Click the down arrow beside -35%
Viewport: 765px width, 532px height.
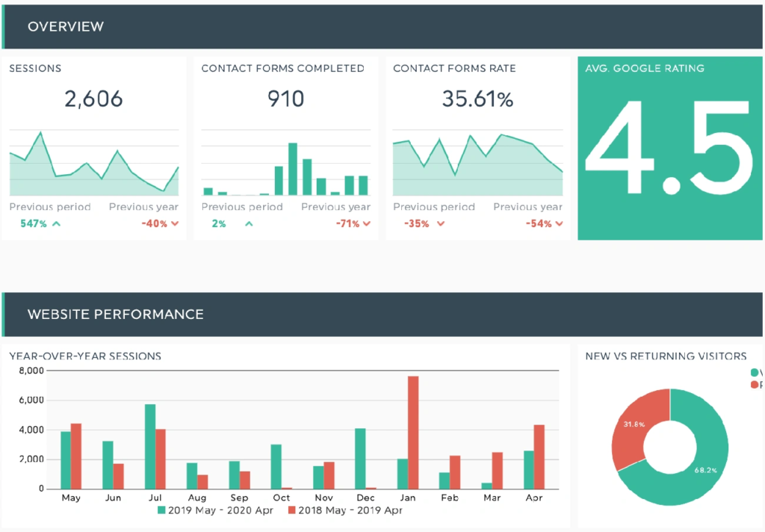(x=442, y=223)
